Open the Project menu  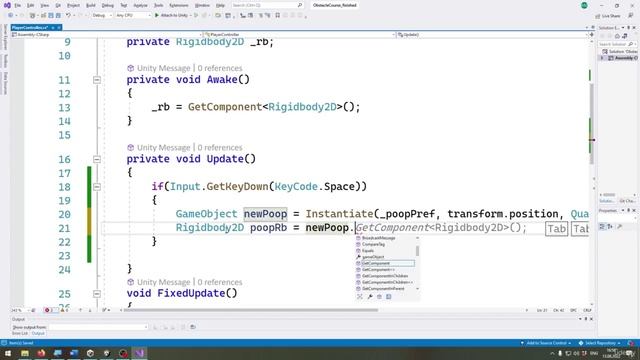(x=73, y=5)
